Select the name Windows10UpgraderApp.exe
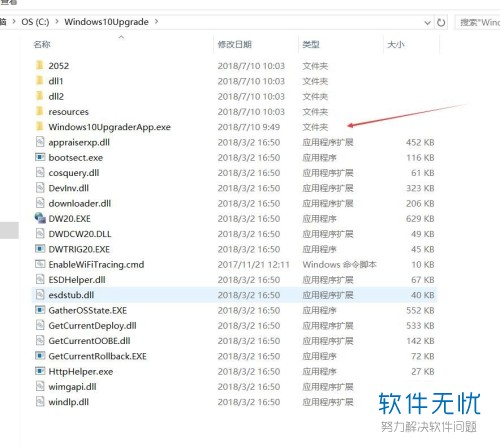500x447 pixels. (x=109, y=127)
